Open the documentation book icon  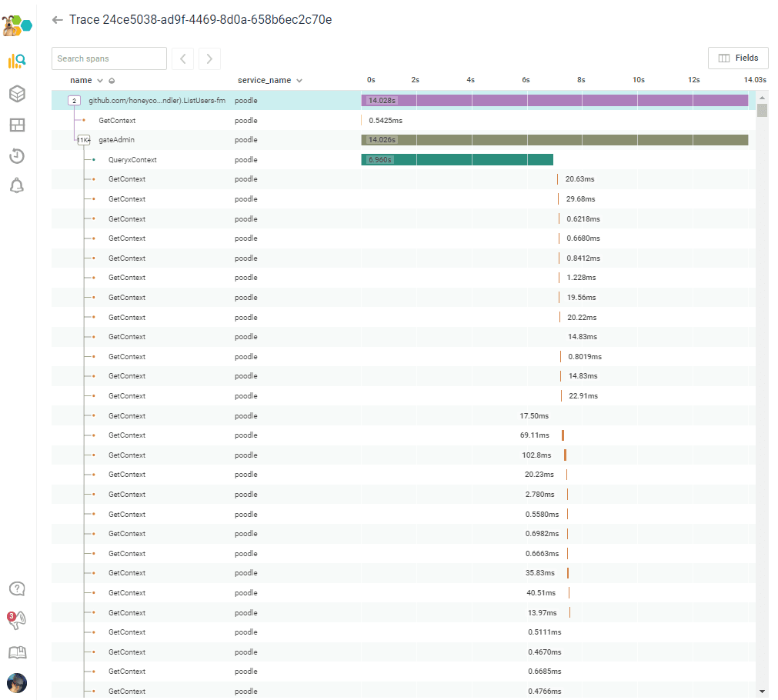coord(17,652)
